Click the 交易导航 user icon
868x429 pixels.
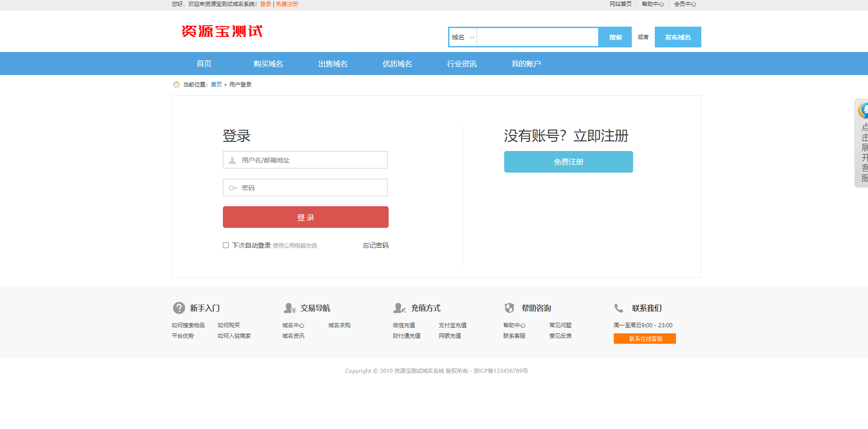290,308
